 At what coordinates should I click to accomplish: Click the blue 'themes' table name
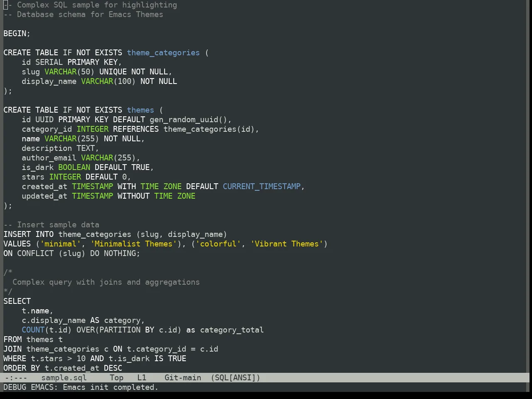[x=140, y=110]
